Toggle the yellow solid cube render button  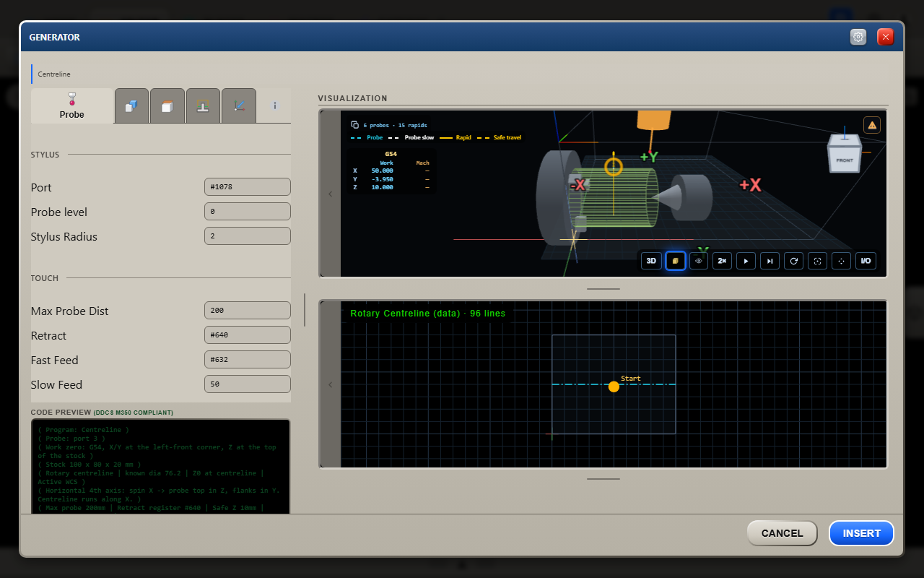click(x=675, y=261)
